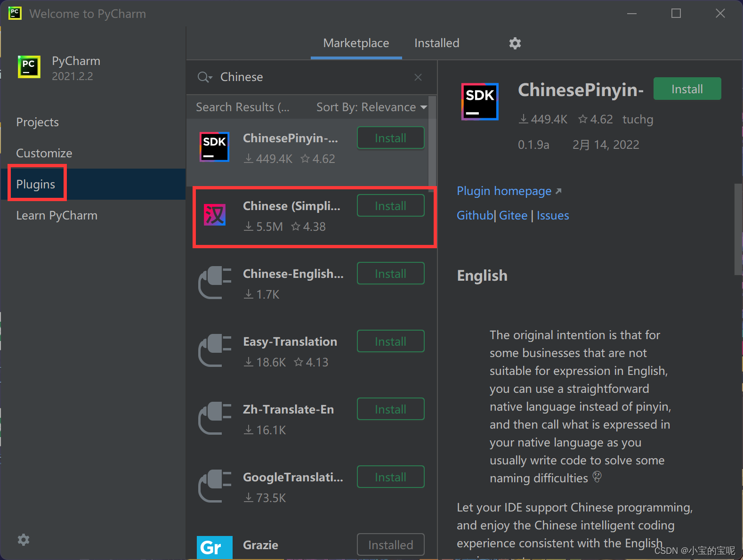The height and width of the screenshot is (560, 743).
Task: Clear the Chinese search text
Action: click(x=418, y=77)
